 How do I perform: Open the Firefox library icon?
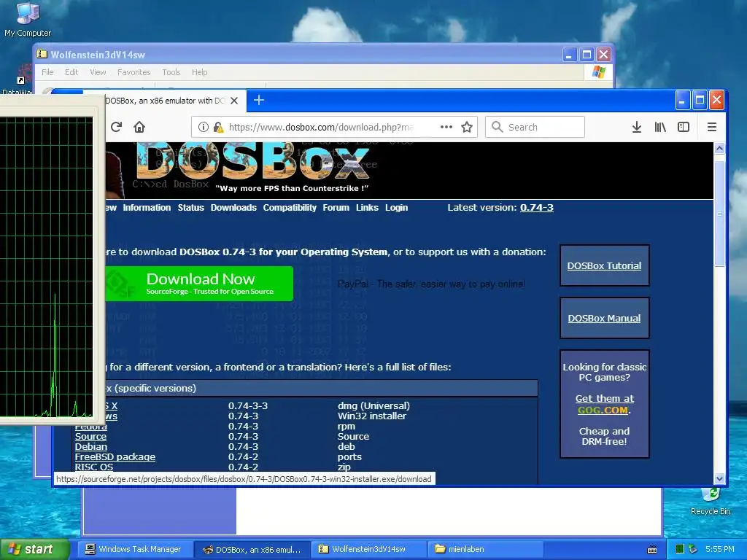pos(659,127)
